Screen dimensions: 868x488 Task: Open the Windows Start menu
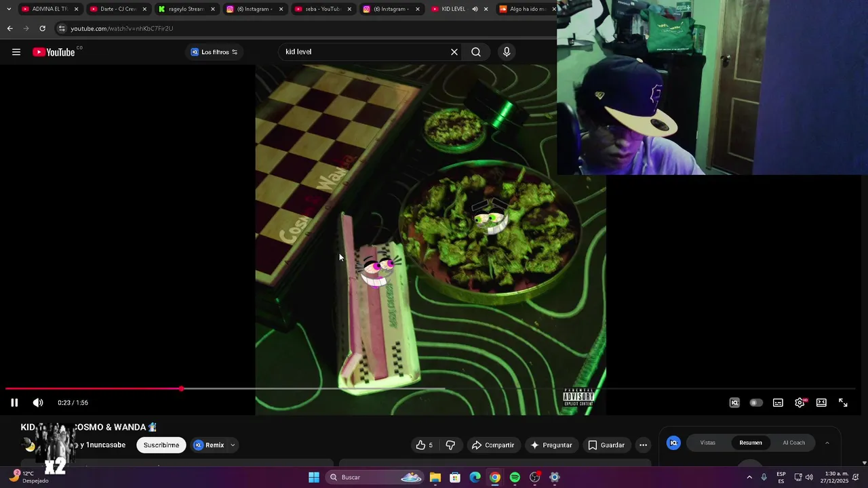point(314,477)
